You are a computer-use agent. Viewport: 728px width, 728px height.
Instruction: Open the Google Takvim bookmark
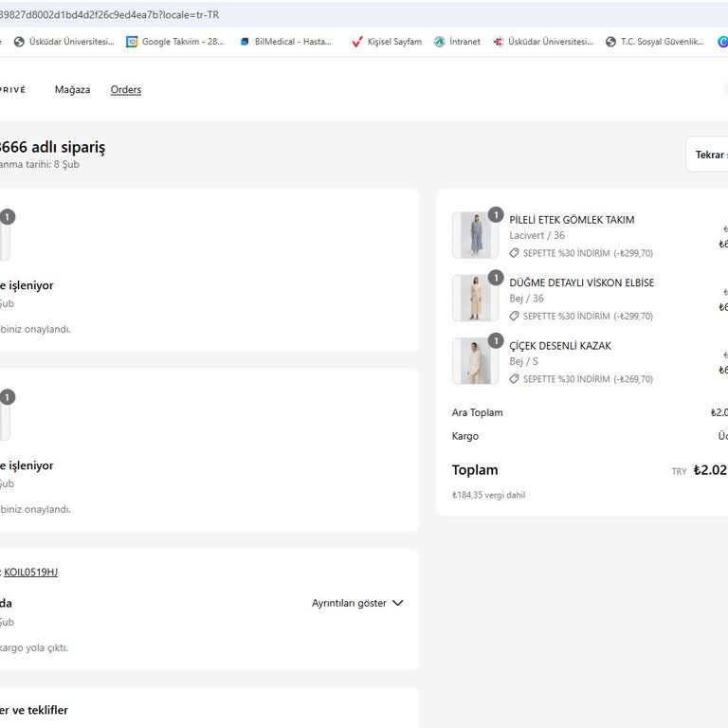(x=175, y=42)
